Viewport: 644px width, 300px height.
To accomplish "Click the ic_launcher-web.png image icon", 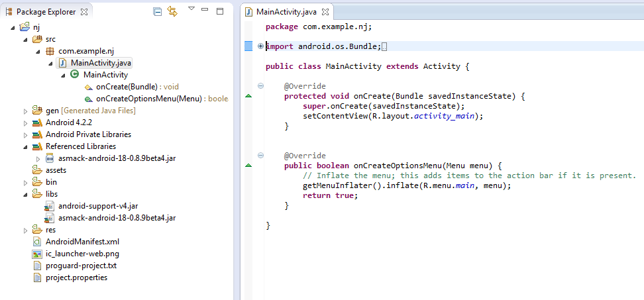I will pyautogui.click(x=37, y=254).
